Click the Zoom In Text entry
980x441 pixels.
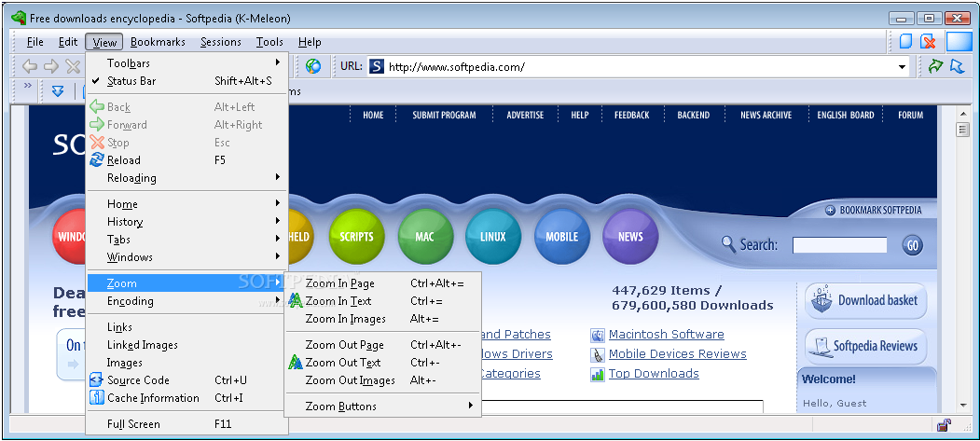[382, 301]
